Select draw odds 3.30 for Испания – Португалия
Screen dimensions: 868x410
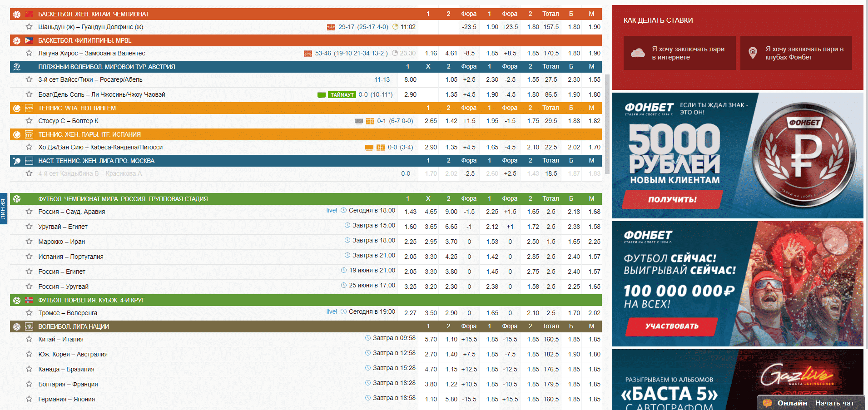431,257
